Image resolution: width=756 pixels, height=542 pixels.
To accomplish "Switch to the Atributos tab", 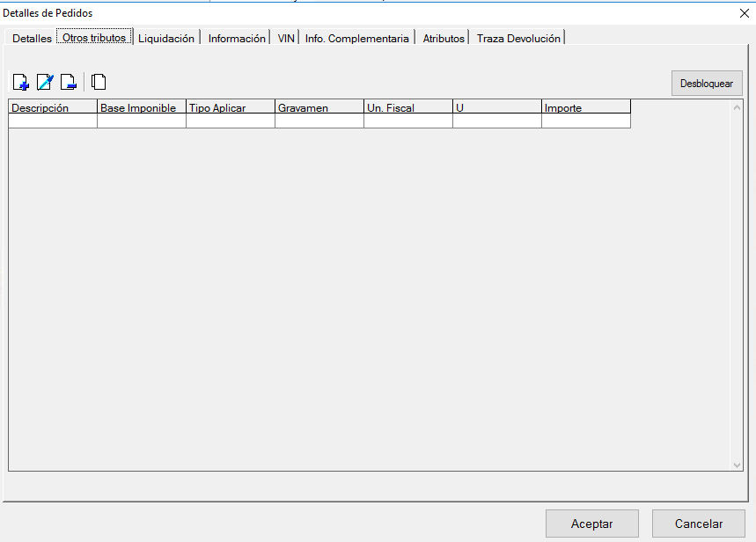I will coord(444,39).
